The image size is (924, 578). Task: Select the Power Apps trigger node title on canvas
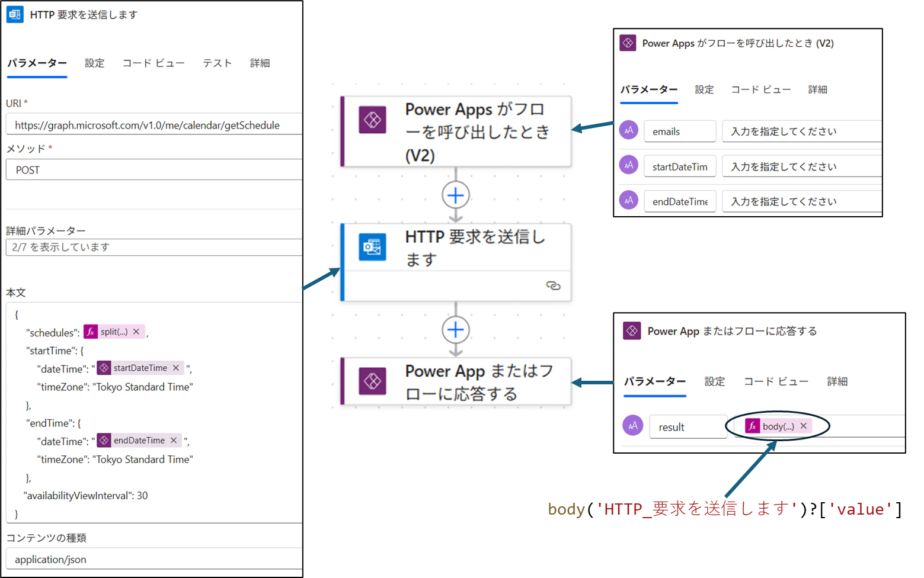pyautogui.click(x=478, y=132)
